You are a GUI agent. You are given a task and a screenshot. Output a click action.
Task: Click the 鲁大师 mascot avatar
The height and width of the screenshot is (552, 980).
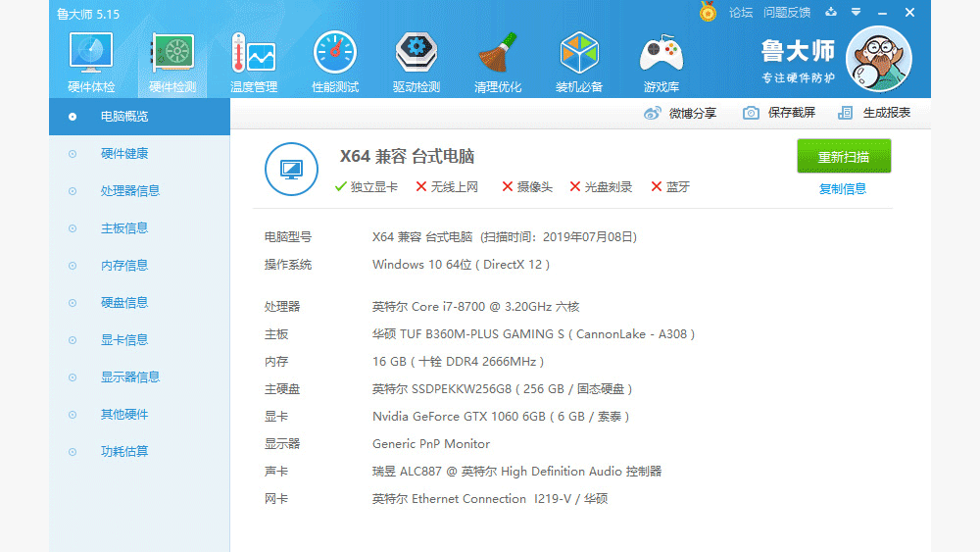point(878,59)
